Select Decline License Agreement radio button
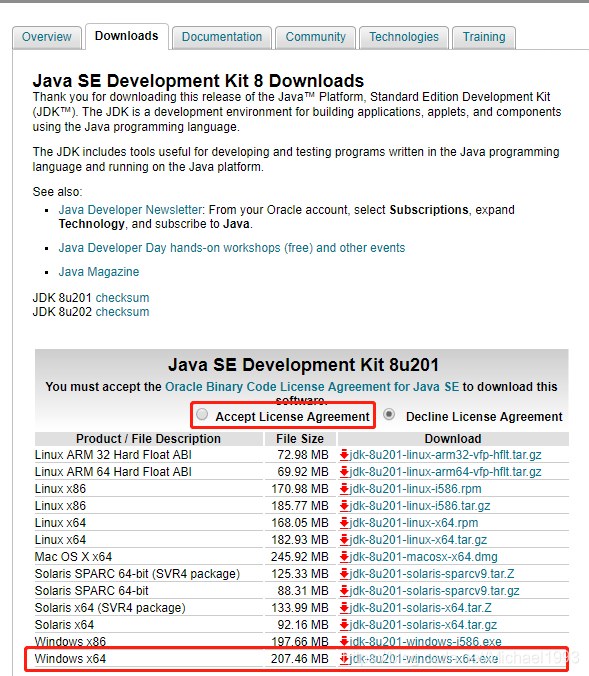 389,414
